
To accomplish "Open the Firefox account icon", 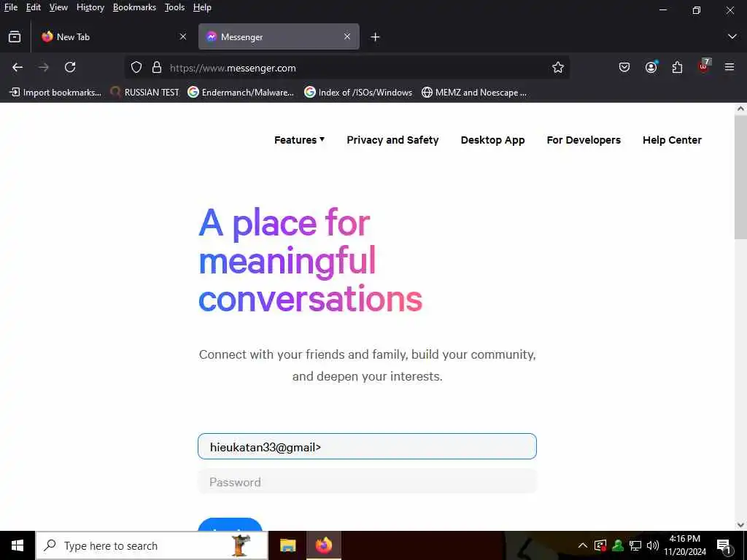I will tap(651, 67).
